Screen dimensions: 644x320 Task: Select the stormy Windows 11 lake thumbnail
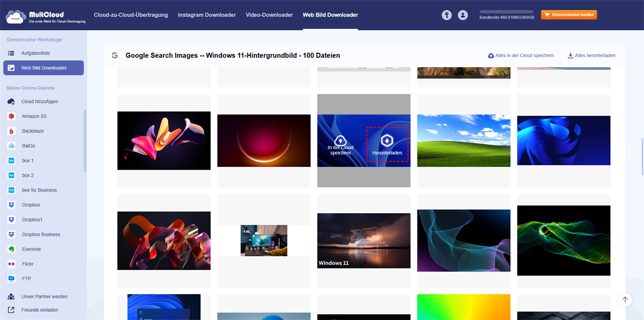tap(364, 241)
